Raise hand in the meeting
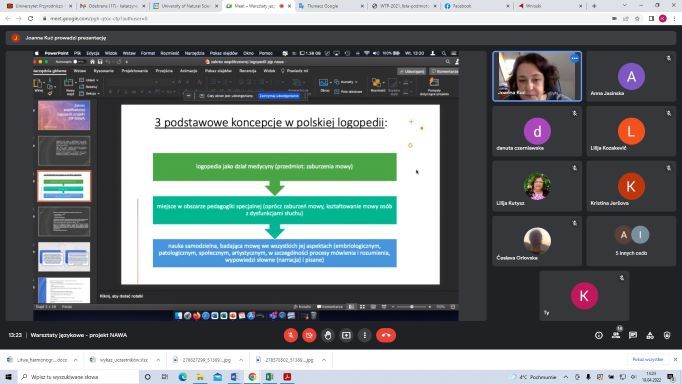 click(328, 335)
